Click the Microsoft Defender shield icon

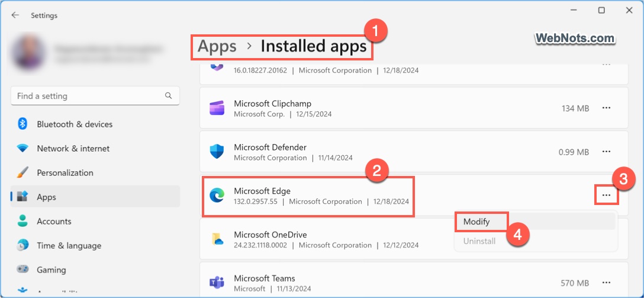coord(217,152)
